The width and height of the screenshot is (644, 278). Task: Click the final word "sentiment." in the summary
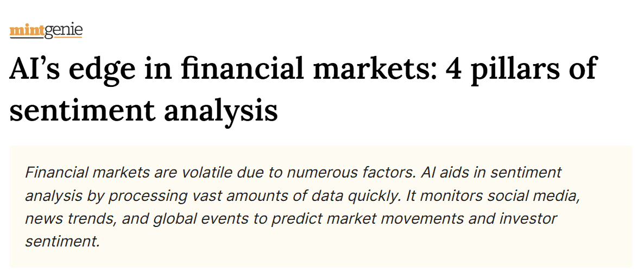[62, 242]
